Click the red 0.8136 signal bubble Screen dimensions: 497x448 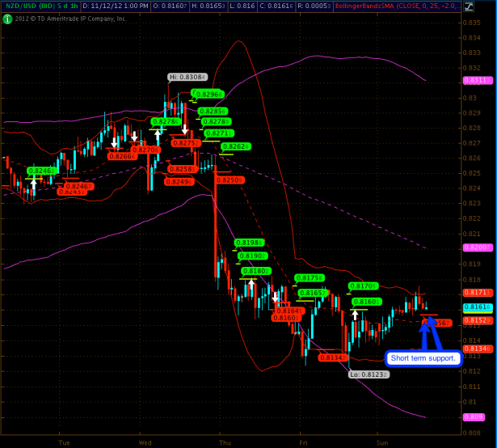point(333,357)
